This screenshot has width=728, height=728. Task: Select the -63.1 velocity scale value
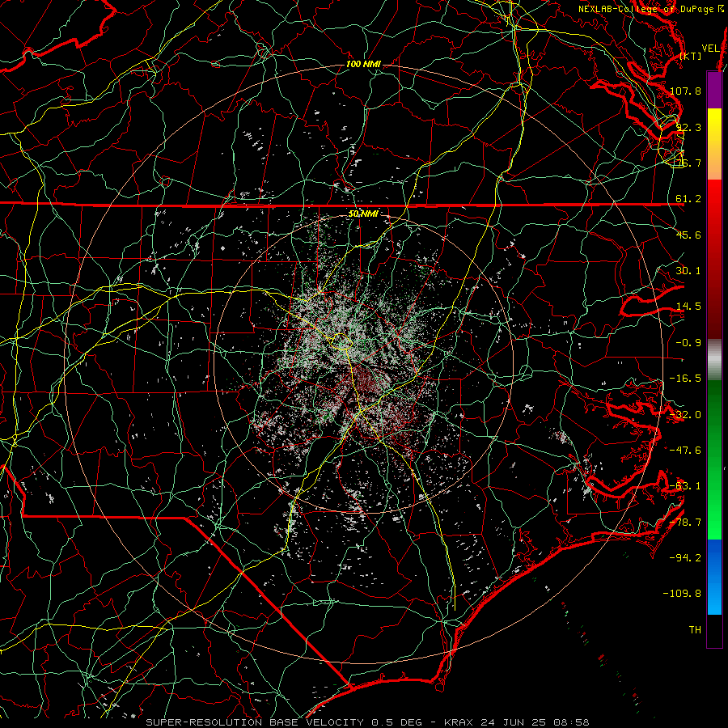click(x=685, y=486)
